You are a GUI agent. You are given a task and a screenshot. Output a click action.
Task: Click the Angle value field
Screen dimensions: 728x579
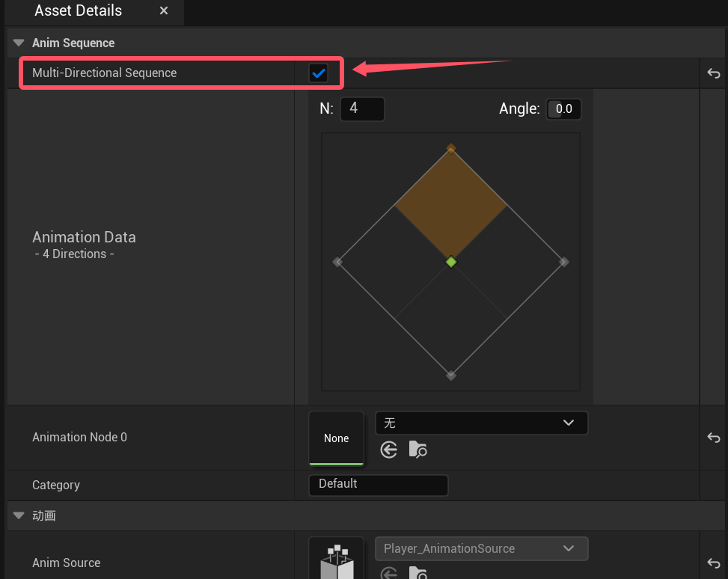point(563,109)
